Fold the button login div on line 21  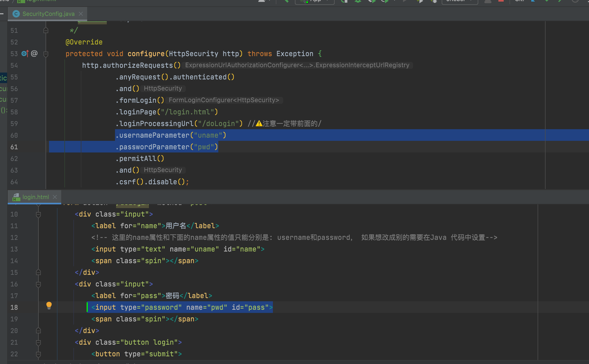point(38,342)
